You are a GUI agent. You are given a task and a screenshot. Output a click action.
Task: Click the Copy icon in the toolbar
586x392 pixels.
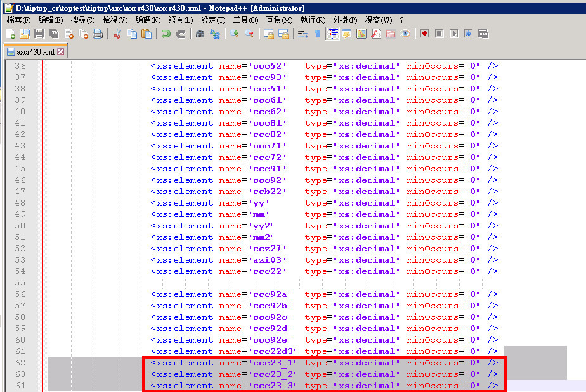pos(131,34)
